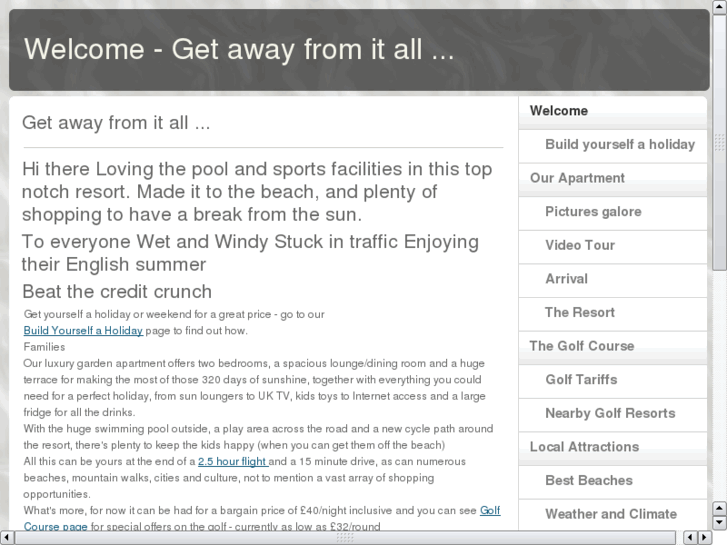The image size is (727, 545).
Task: Click the vertical scrollbar down arrow at bottom
Action: coord(719,522)
